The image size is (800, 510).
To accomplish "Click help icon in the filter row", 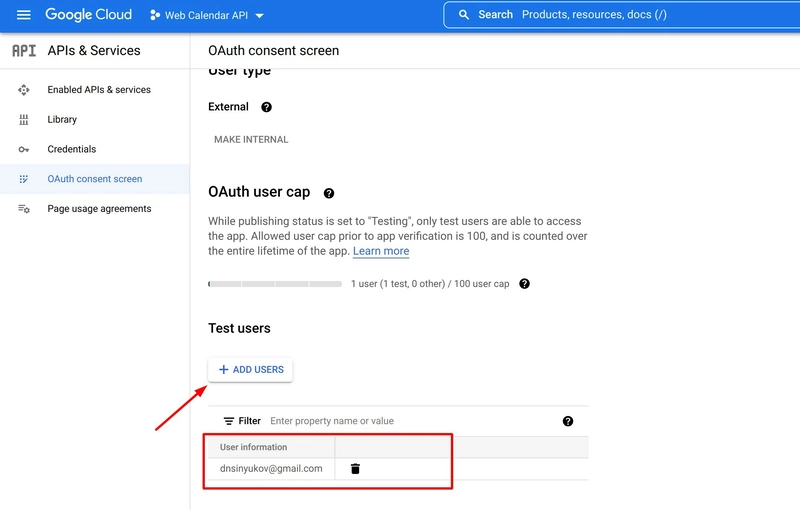I will click(x=568, y=421).
